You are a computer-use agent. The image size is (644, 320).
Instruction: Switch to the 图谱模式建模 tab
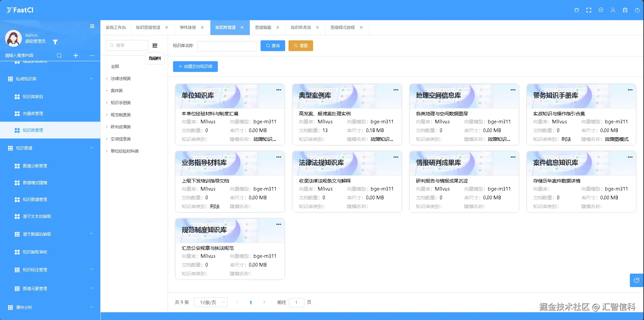click(x=343, y=28)
